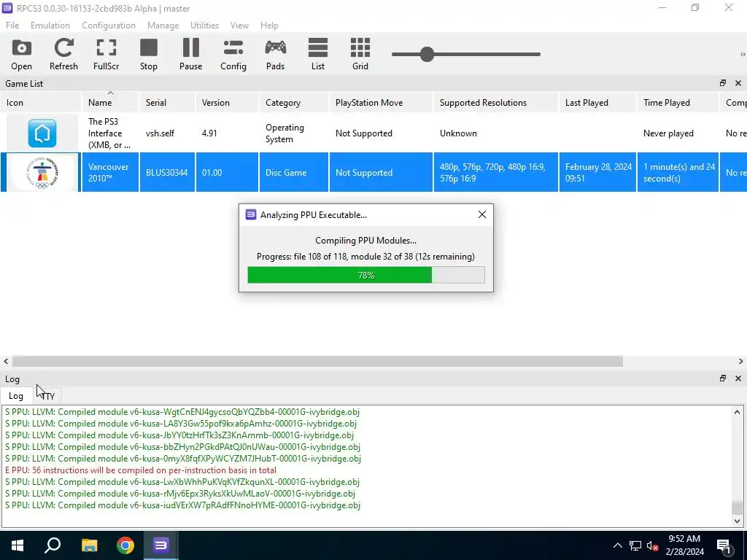This screenshot has width=747, height=560.
Task: Enter fullscreen with FullScr icon
Action: [x=106, y=54]
